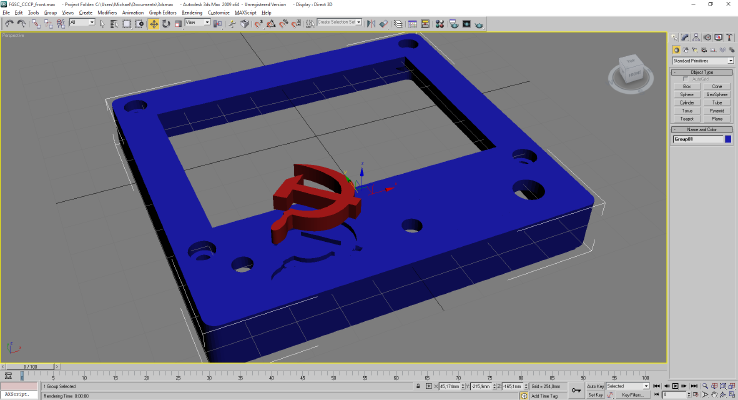Image resolution: width=738 pixels, height=400 pixels.
Task: Toggle Percent Snap in the toolbar
Action: click(284, 24)
